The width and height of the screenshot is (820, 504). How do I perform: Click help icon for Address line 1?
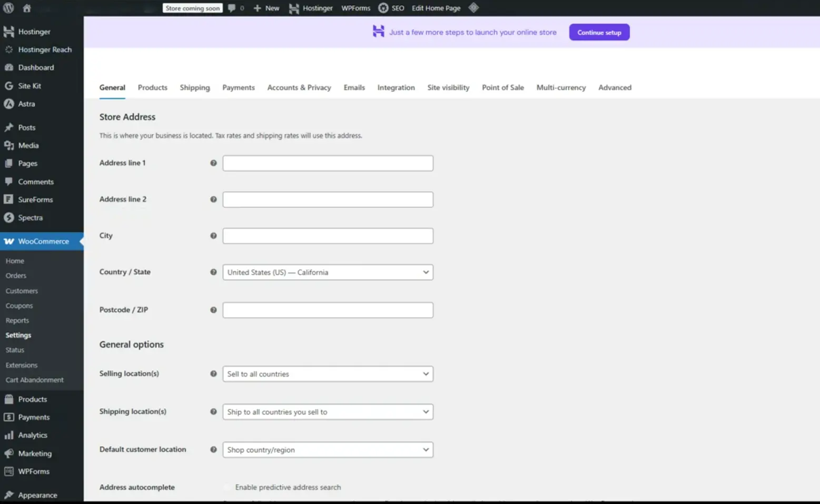tap(213, 163)
